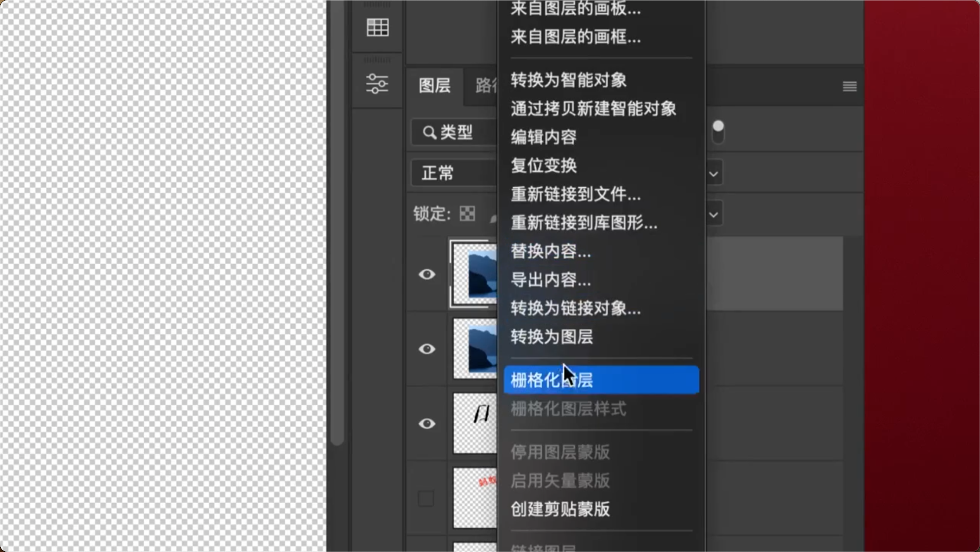
Task: Hide the second landscape layer
Action: [427, 349]
